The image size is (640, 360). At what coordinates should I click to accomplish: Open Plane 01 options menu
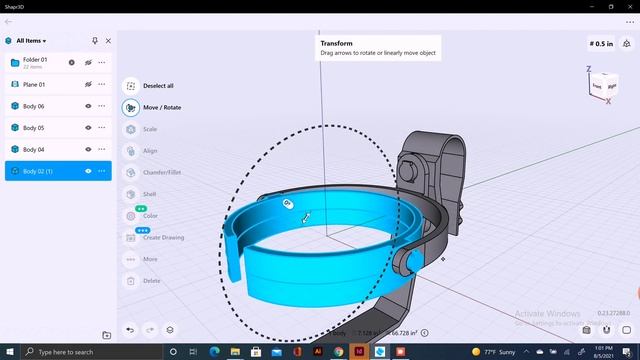pos(102,84)
